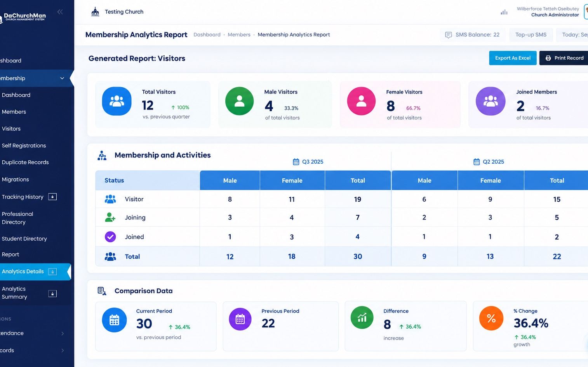Open Self Registrations in sidebar
Viewport: 588px width, 367px height.
point(24,145)
